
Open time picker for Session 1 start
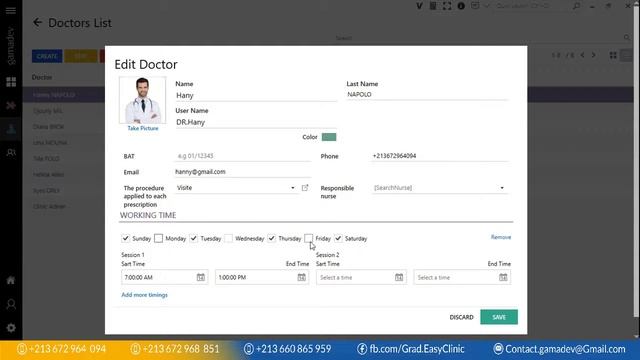click(201, 277)
